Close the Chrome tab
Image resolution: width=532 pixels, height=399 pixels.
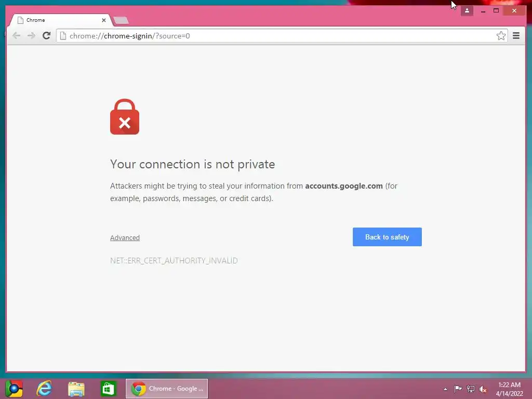[104, 20]
